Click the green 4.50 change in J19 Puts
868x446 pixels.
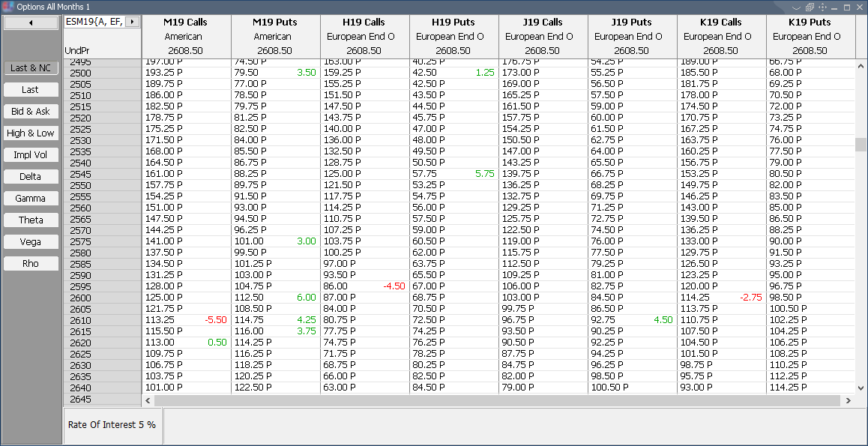pos(663,320)
